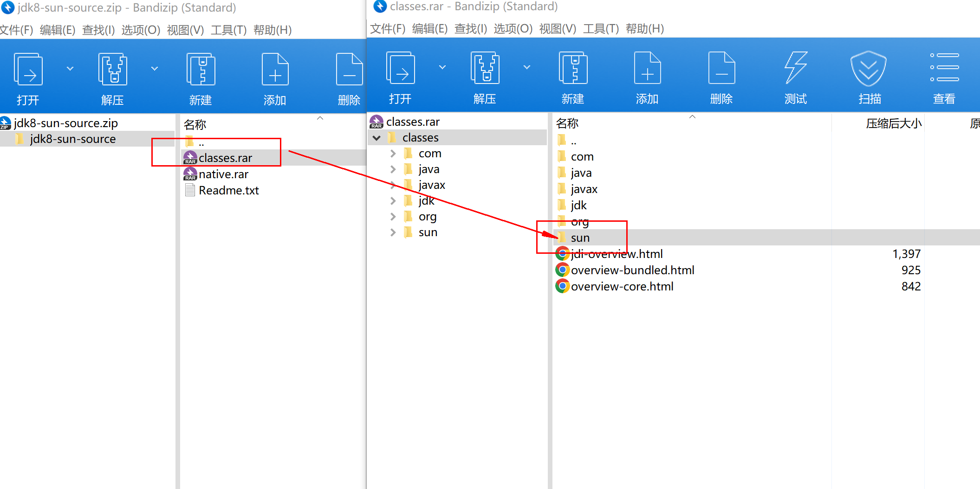The image size is (980, 489).
Task: Click Open (打开) icon in classes.rar window
Action: [x=401, y=68]
